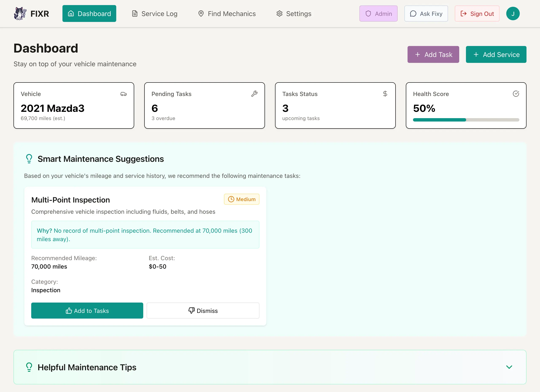
Task: Expand the Helpful Maintenance Tips section
Action: pyautogui.click(x=509, y=367)
